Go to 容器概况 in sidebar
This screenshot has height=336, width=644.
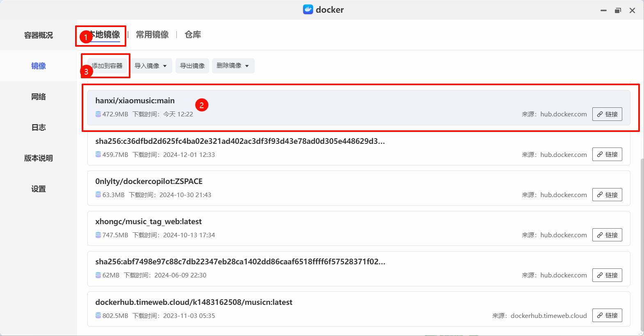pos(39,35)
